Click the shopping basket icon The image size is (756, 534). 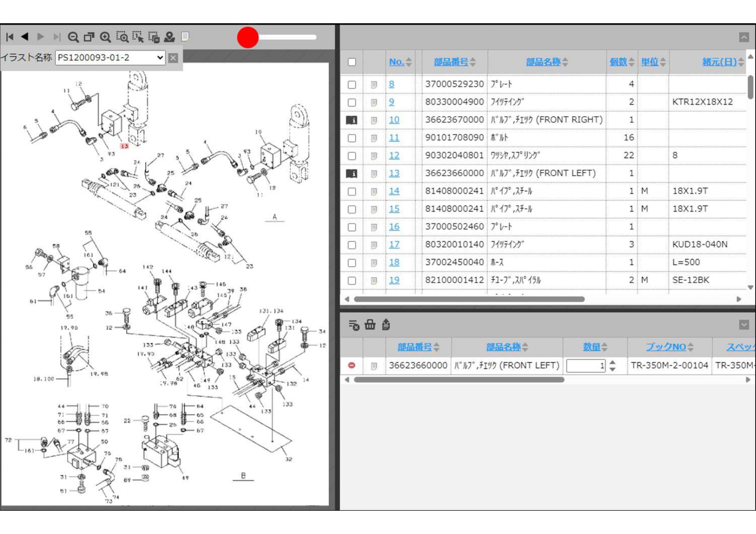370,325
